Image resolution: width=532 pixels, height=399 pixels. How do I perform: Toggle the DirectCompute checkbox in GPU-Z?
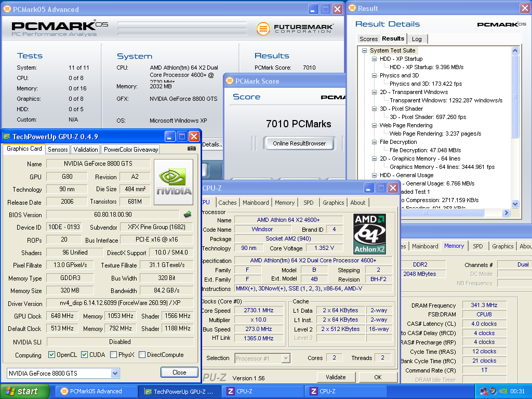[x=142, y=354]
